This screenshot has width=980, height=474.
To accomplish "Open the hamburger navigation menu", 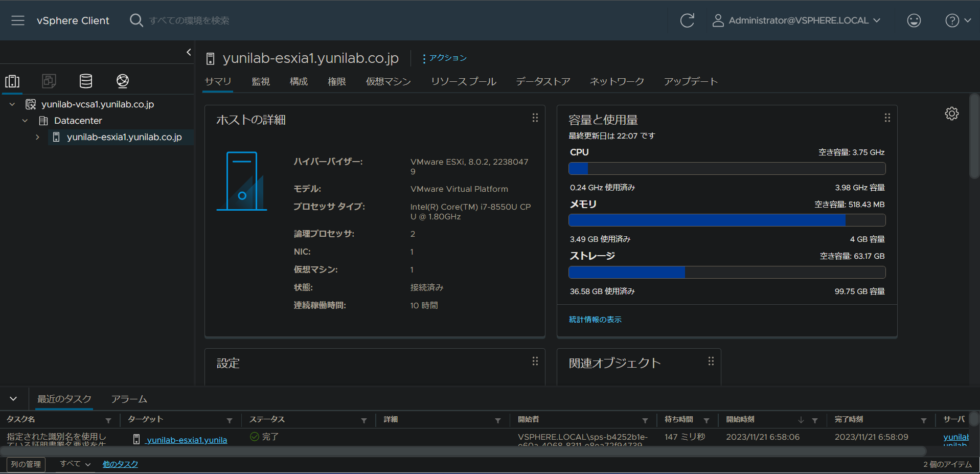I will click(x=18, y=20).
